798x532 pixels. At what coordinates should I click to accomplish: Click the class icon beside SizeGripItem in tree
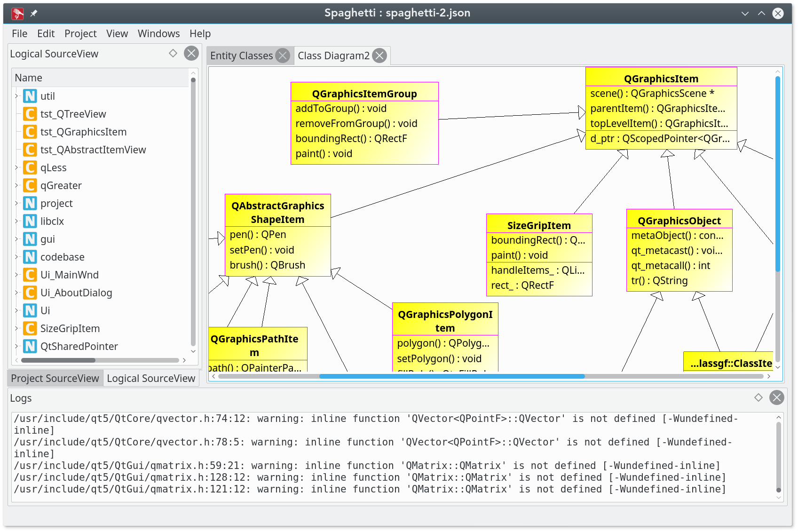pyautogui.click(x=30, y=328)
